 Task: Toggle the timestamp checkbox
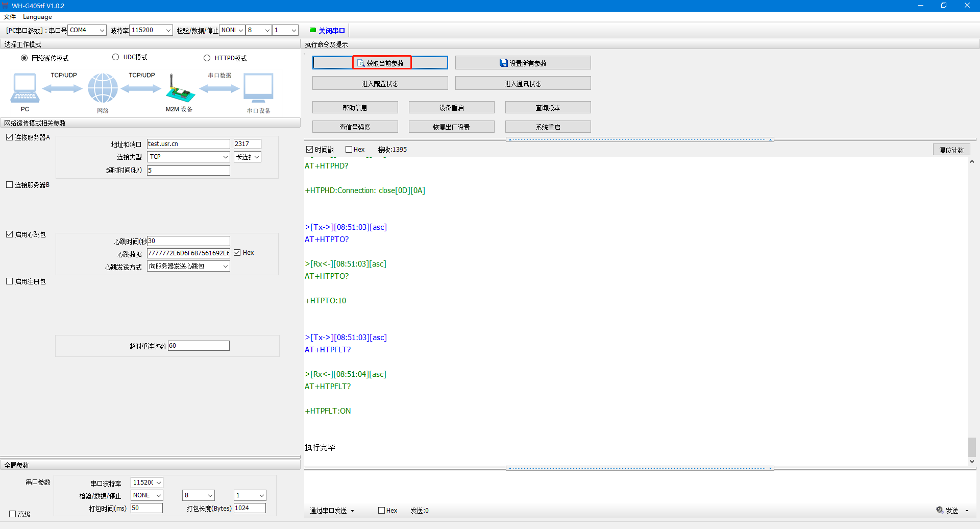[x=309, y=150]
